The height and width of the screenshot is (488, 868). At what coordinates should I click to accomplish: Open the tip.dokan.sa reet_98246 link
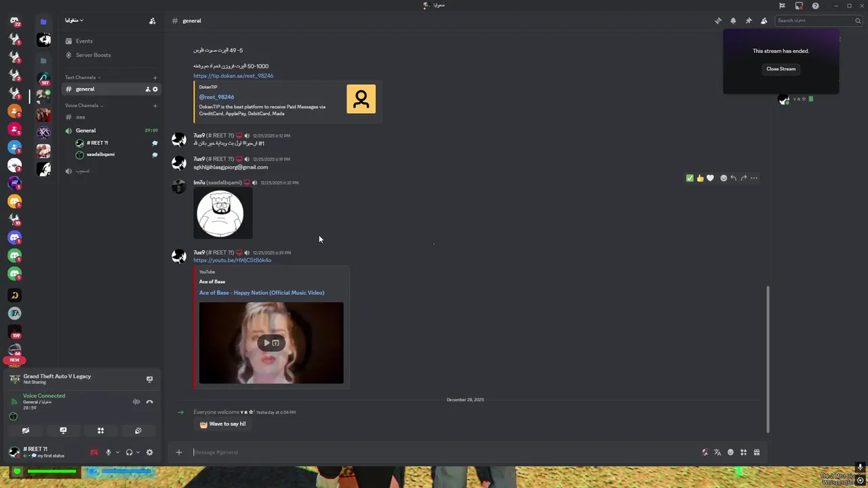tap(233, 76)
